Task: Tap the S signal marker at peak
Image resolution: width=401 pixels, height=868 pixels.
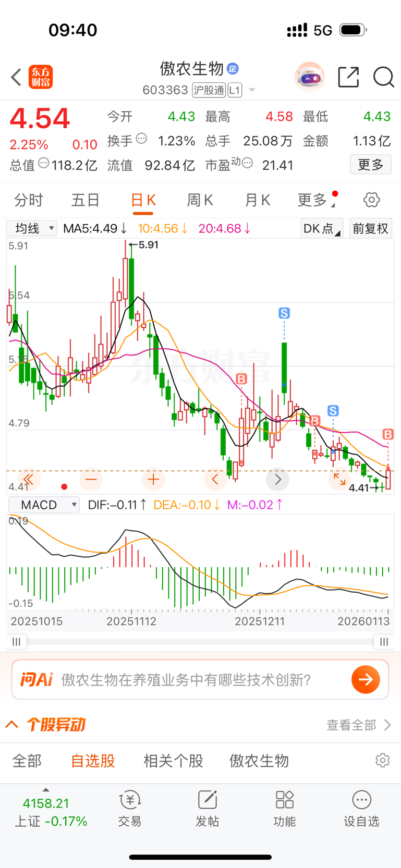Action: [284, 313]
